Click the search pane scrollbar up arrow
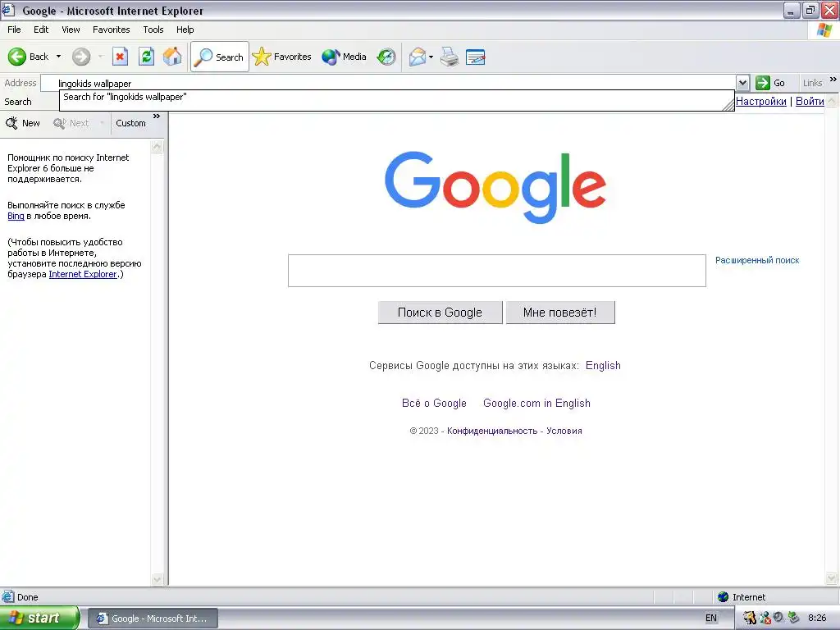 coord(157,146)
